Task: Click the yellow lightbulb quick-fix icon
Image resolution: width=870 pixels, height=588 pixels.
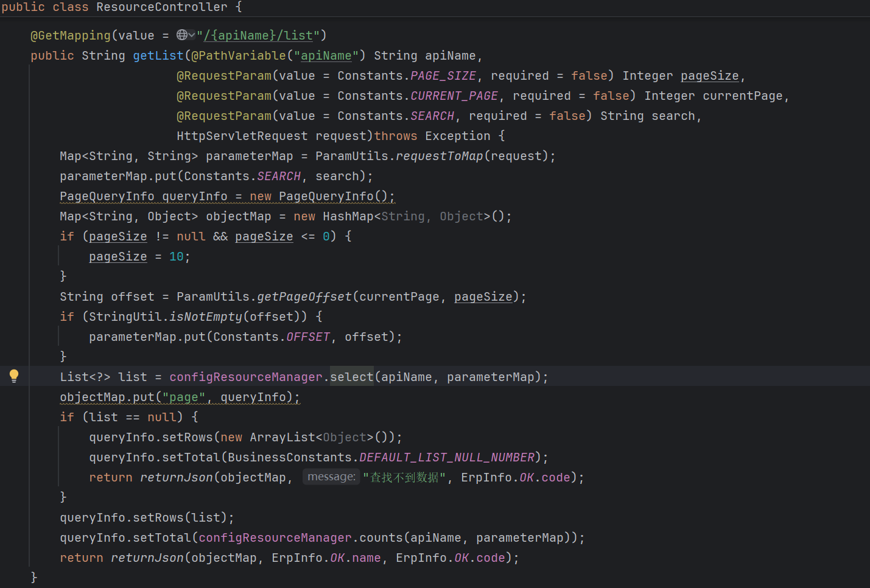Action: tap(14, 376)
